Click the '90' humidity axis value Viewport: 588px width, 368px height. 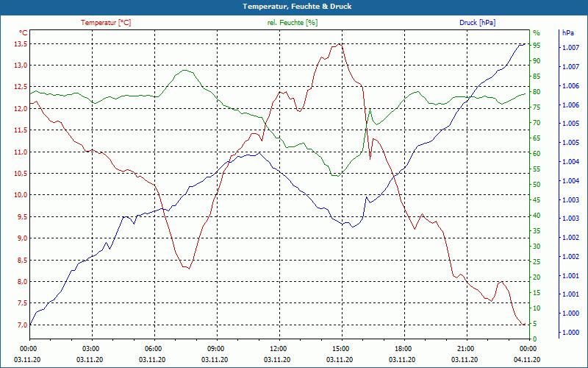pos(537,61)
